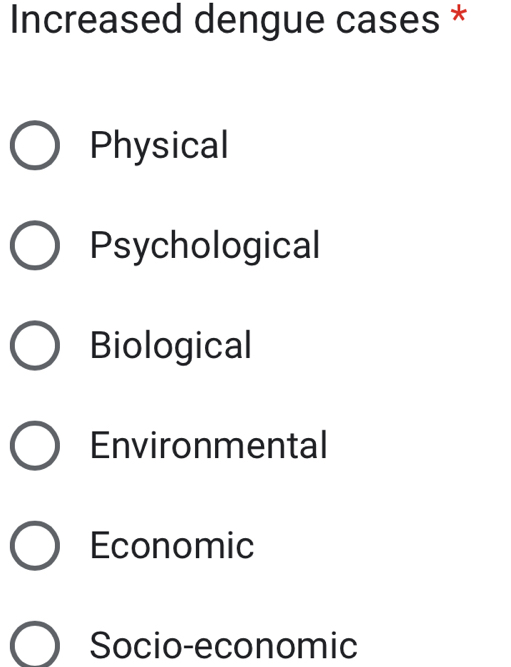Click the Socio-economic label text

224,646
